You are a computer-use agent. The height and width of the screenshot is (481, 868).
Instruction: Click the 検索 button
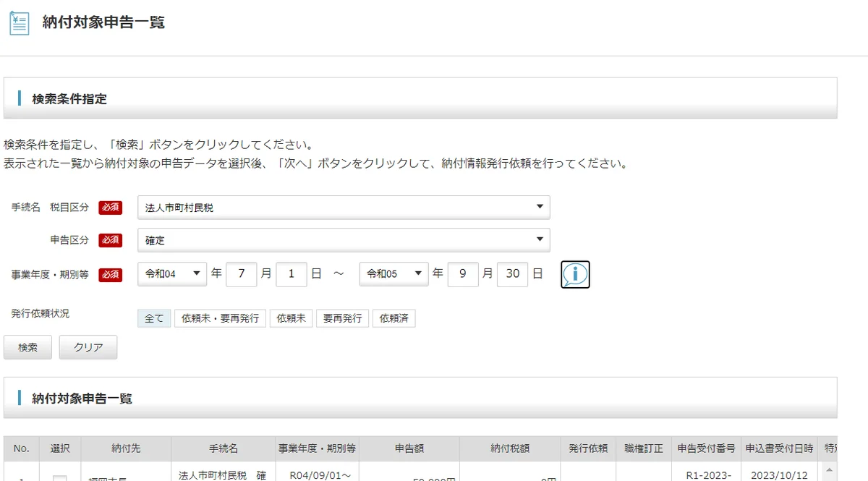pos(27,347)
